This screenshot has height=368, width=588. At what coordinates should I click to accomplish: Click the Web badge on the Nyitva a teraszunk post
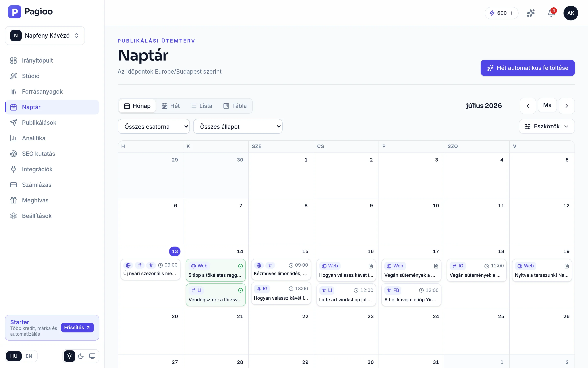tap(525, 266)
